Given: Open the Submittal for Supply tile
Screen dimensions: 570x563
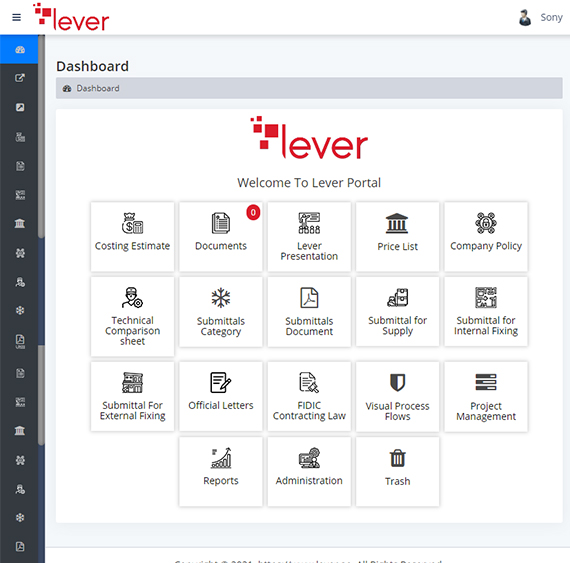Looking at the screenshot, I should tap(397, 312).
